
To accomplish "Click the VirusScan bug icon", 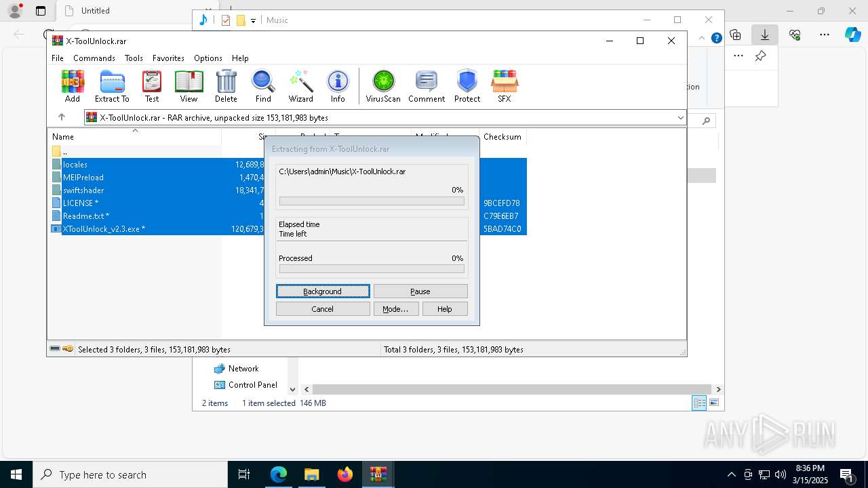I will (383, 86).
